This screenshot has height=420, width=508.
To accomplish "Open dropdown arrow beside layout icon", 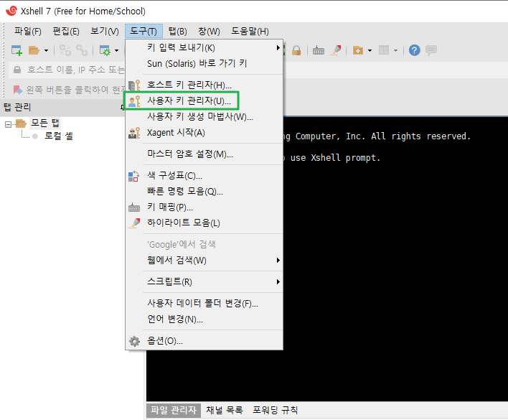I will point(395,50).
